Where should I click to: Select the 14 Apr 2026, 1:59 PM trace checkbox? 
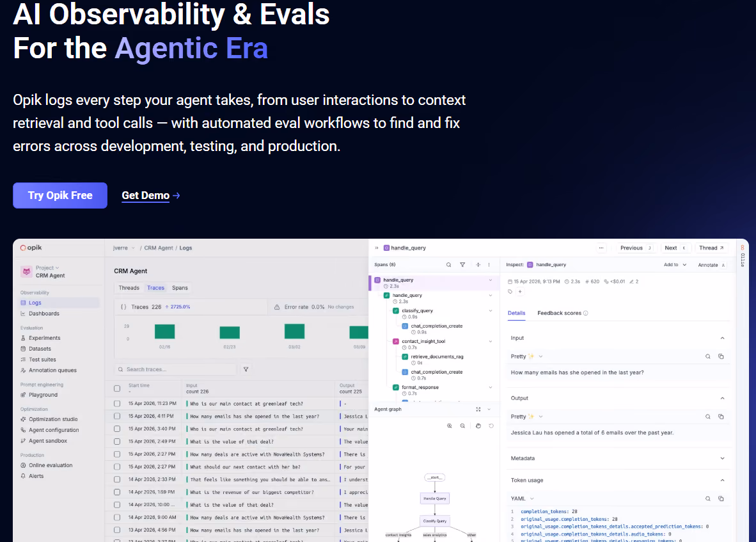(117, 492)
